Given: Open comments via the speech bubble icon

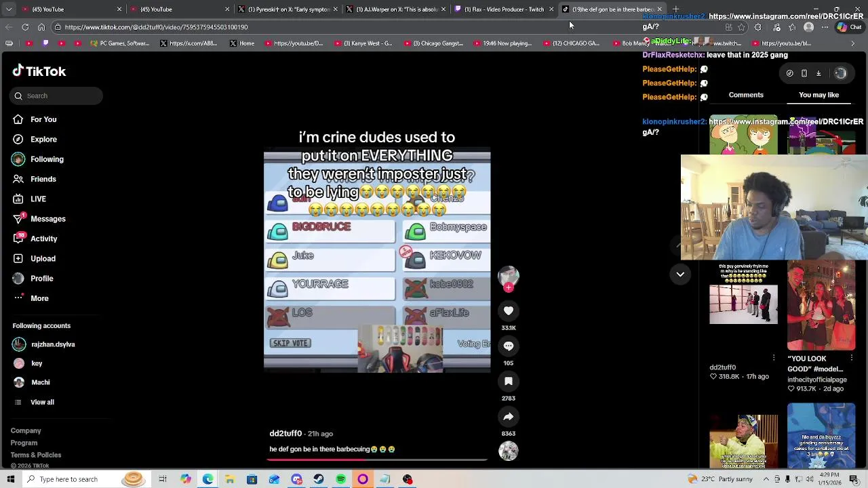Looking at the screenshot, I should click(x=509, y=346).
